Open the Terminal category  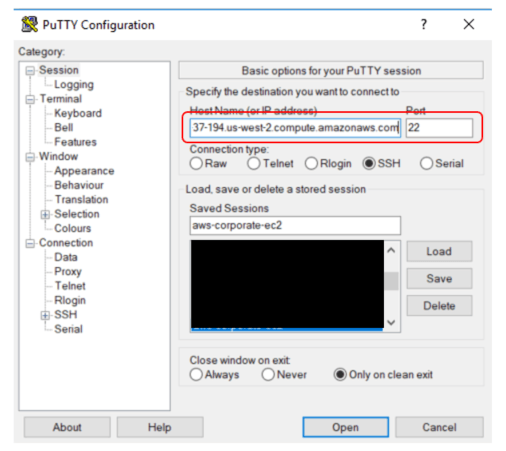pyautogui.click(x=60, y=99)
